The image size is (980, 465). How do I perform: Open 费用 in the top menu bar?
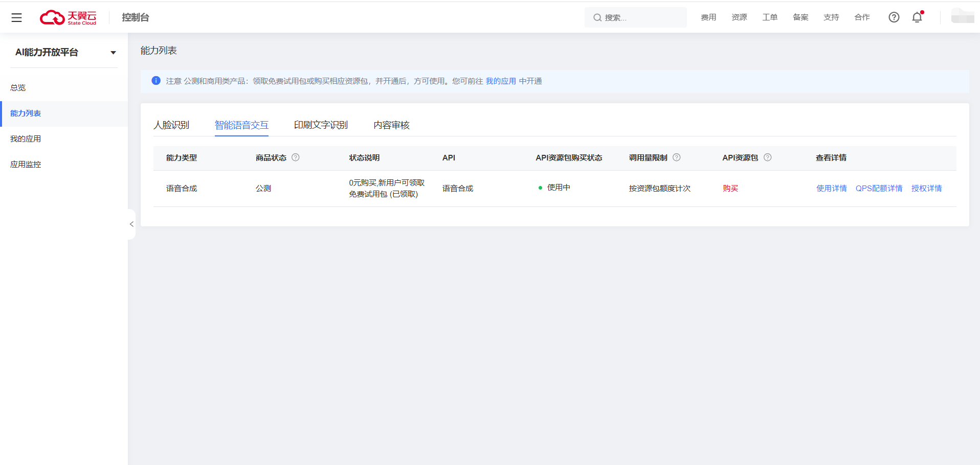pyautogui.click(x=708, y=17)
